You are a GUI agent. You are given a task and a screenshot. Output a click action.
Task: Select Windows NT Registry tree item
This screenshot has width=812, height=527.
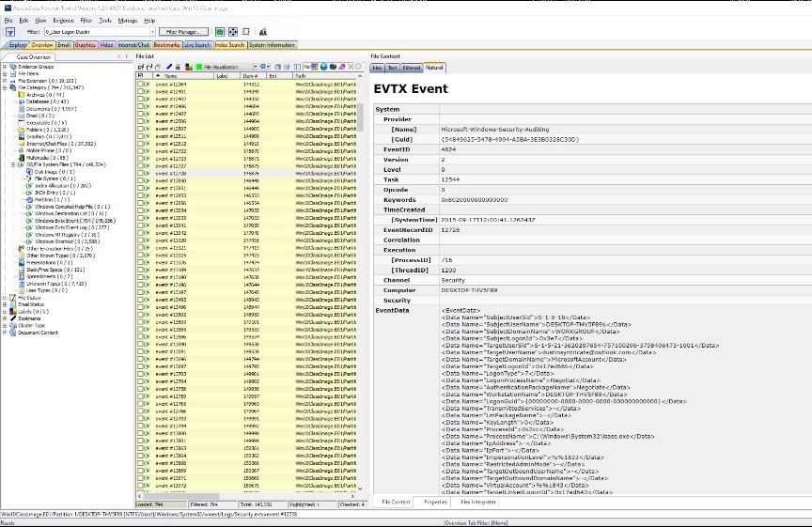point(67,235)
